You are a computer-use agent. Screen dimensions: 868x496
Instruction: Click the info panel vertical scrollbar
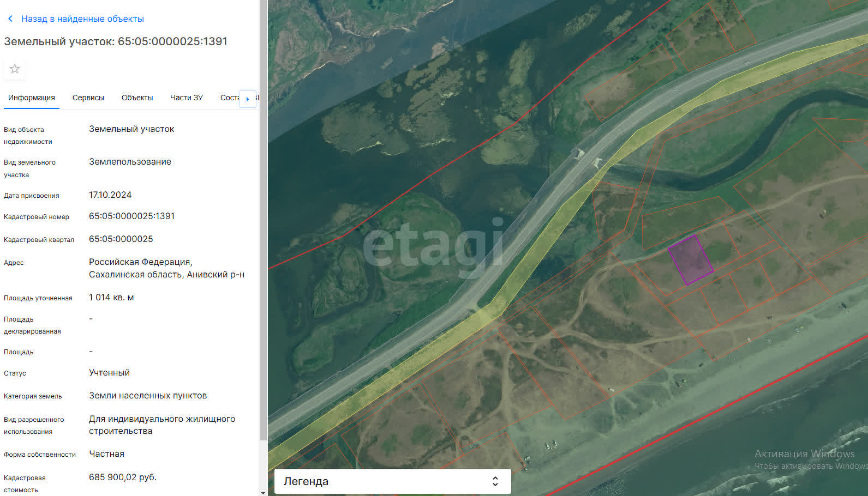pos(263,218)
